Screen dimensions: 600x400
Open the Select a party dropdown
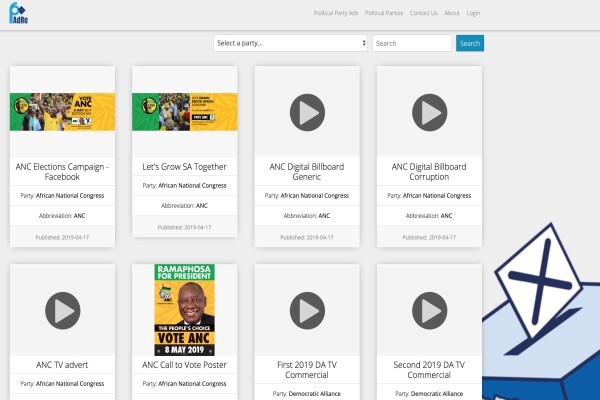coord(290,43)
